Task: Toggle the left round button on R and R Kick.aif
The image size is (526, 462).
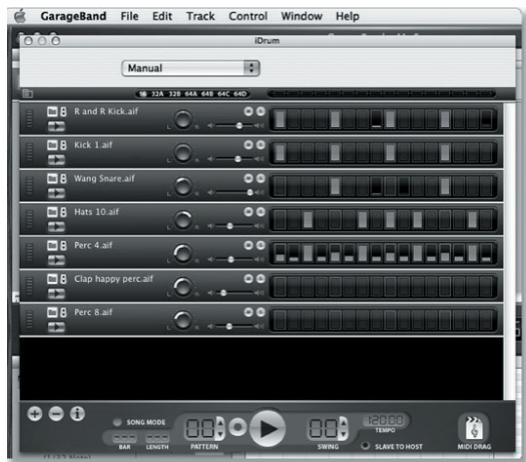Action: [248, 111]
